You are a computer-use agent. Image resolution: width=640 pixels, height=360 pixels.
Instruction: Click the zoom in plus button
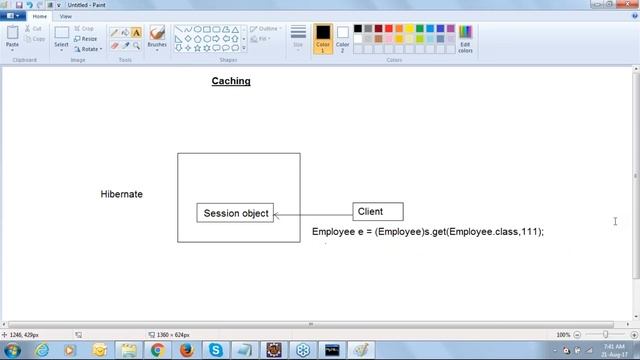click(634, 335)
